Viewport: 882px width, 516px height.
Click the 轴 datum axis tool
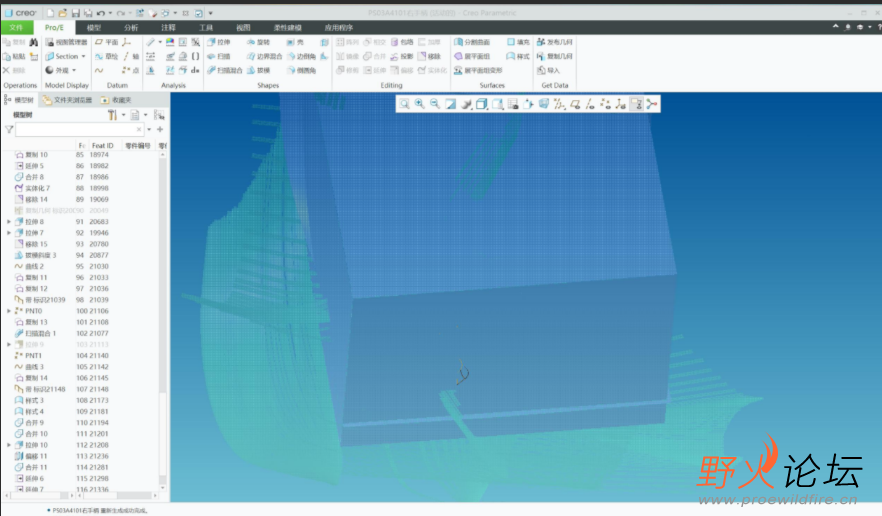pyautogui.click(x=131, y=56)
